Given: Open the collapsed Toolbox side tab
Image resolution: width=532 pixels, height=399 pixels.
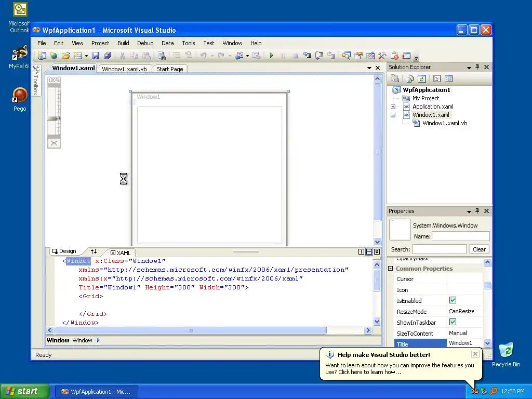Looking at the screenshot, I should tap(36, 81).
